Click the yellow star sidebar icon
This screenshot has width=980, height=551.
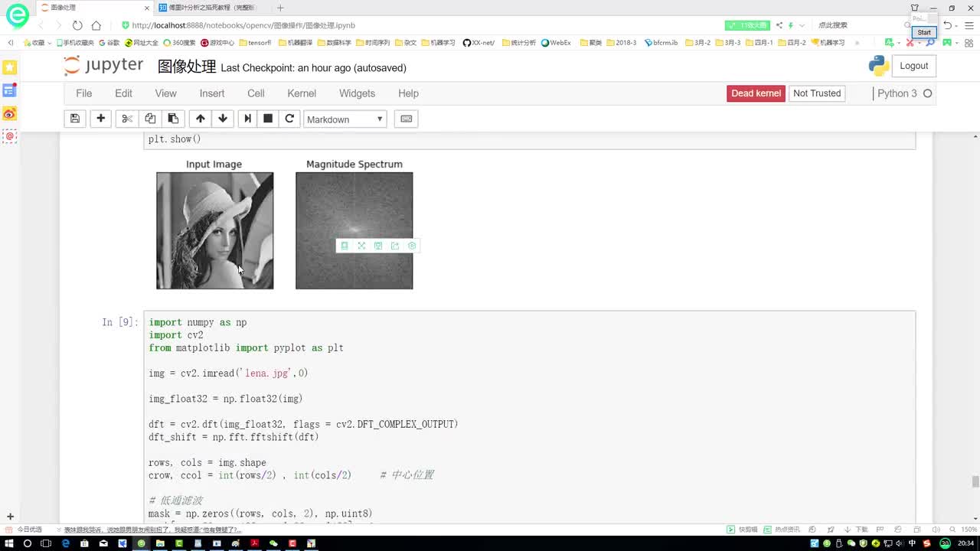pos(9,67)
